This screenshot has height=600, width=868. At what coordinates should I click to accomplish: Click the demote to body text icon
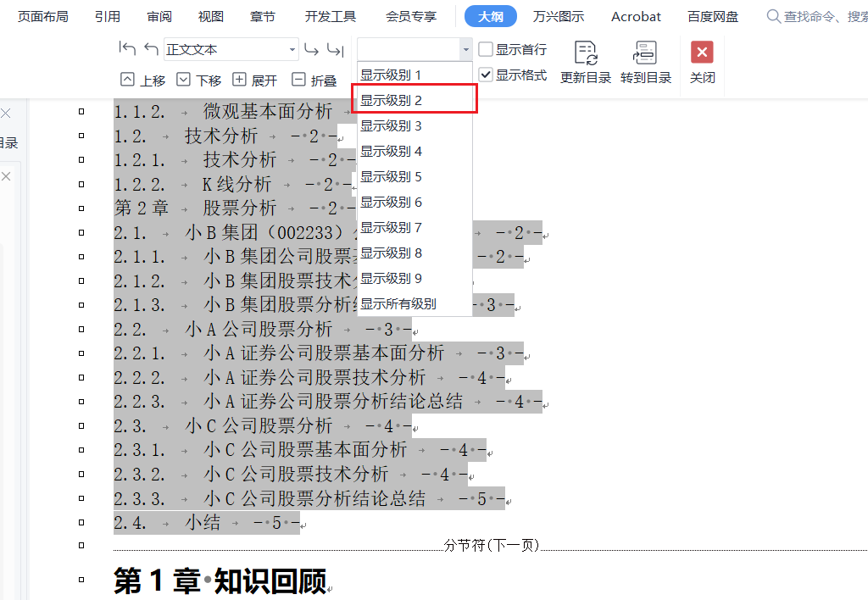pyautogui.click(x=335, y=49)
